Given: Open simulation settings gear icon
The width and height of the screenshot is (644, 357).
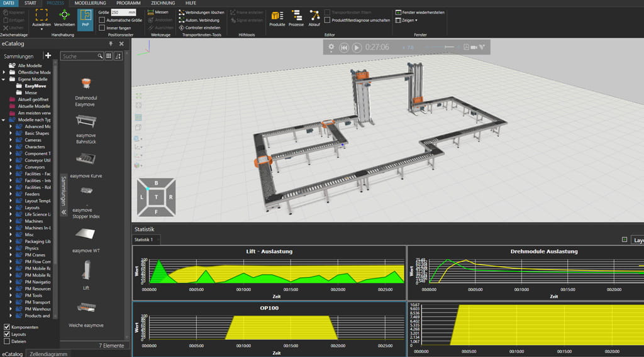Looking at the screenshot, I should pyautogui.click(x=331, y=47).
